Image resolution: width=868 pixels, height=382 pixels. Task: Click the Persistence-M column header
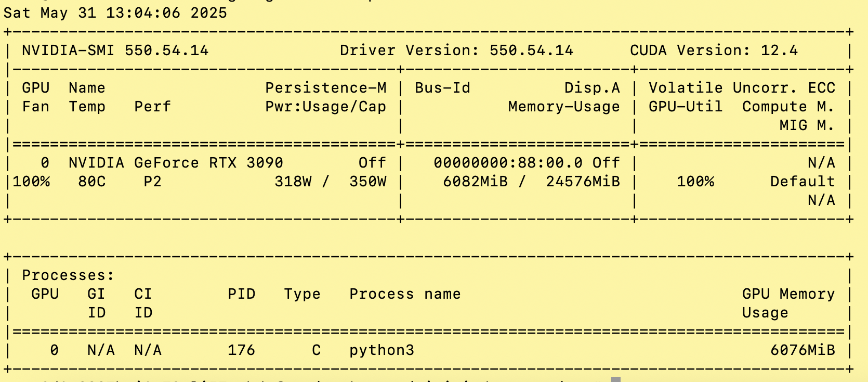[326, 88]
